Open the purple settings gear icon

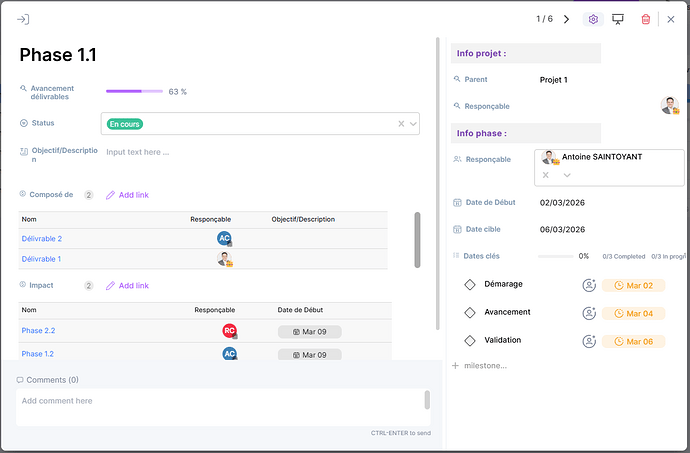[x=593, y=19]
